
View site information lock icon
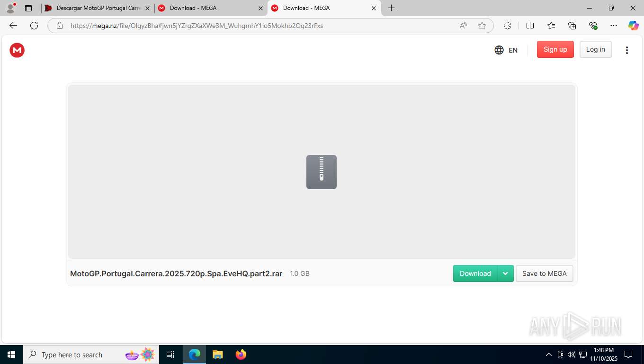60,26
